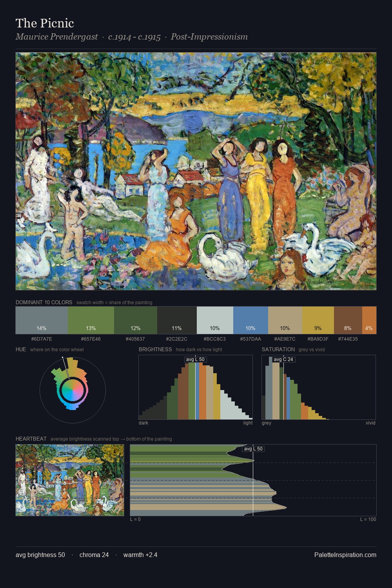
Task: Click the artist name 'Maurice Prendergast'
Action: 56,37
